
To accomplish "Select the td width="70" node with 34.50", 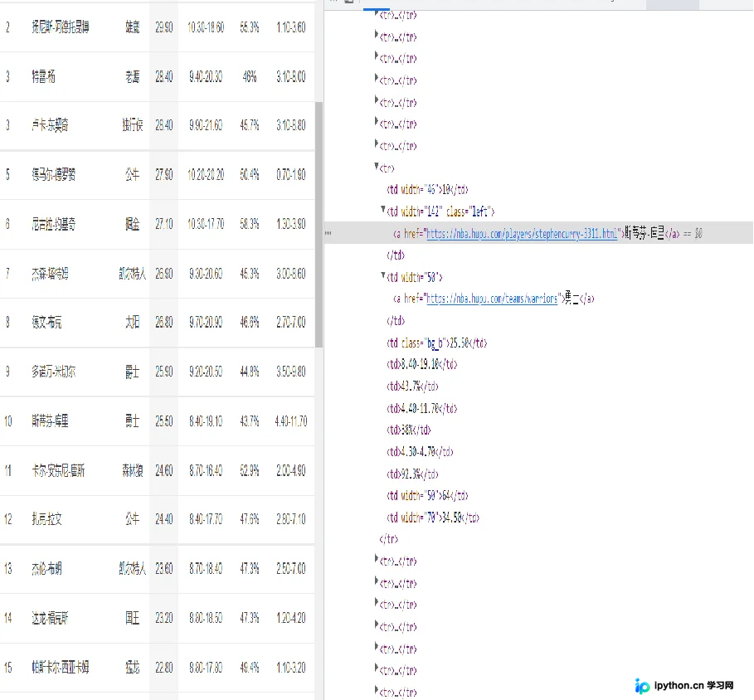I will pyautogui.click(x=433, y=518).
